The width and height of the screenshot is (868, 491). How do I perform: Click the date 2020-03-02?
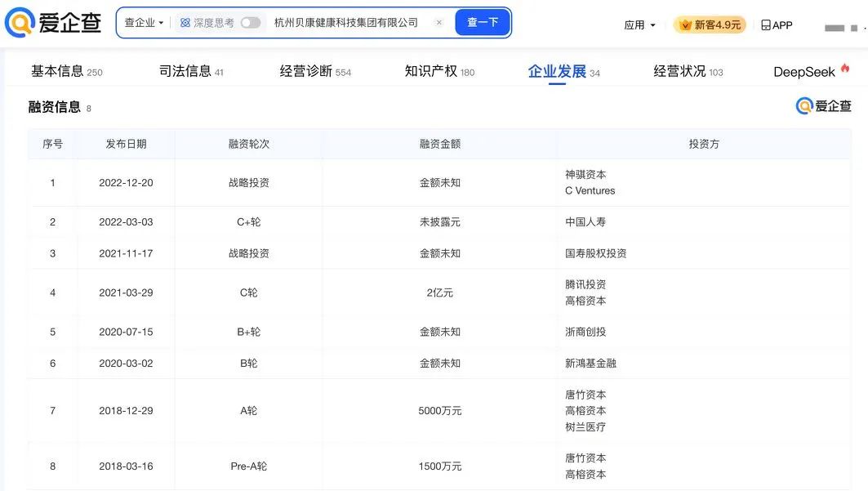[x=126, y=364]
